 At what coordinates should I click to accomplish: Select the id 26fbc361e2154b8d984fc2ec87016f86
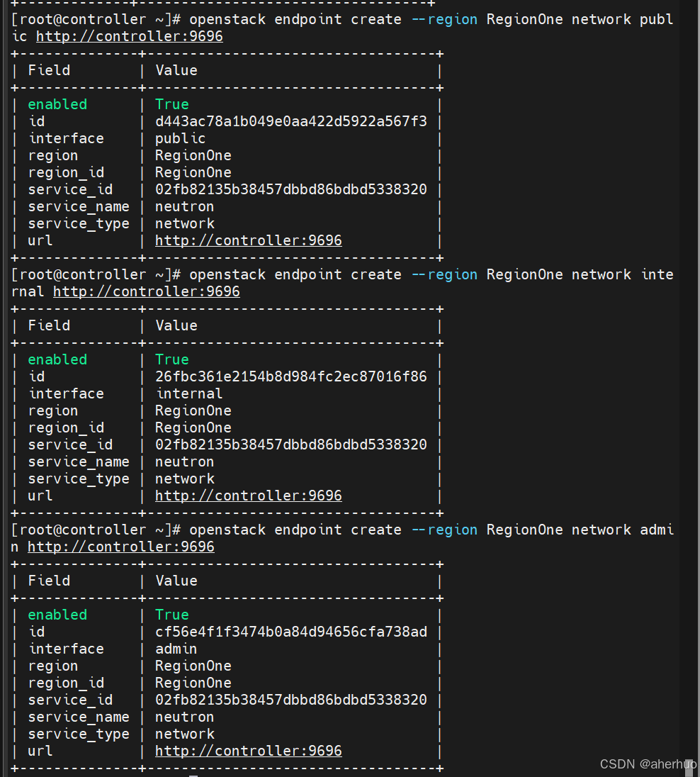pyautogui.click(x=290, y=376)
